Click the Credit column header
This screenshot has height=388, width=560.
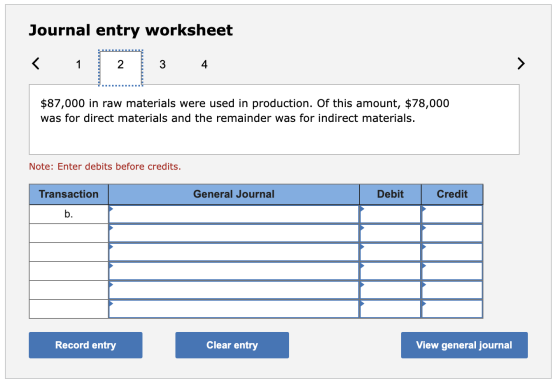tap(452, 194)
